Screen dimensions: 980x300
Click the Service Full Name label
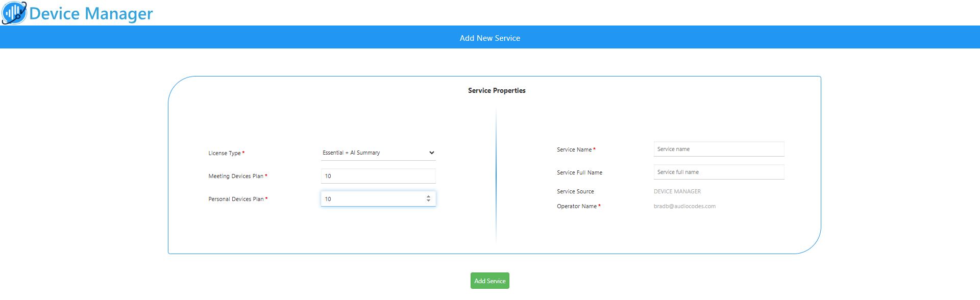(x=579, y=172)
